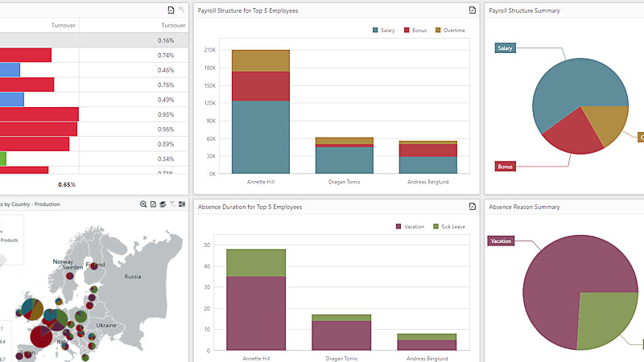Viewport: 644px width, 362px height.
Task: Click Vacation label callout on absence pie
Action: click(501, 241)
